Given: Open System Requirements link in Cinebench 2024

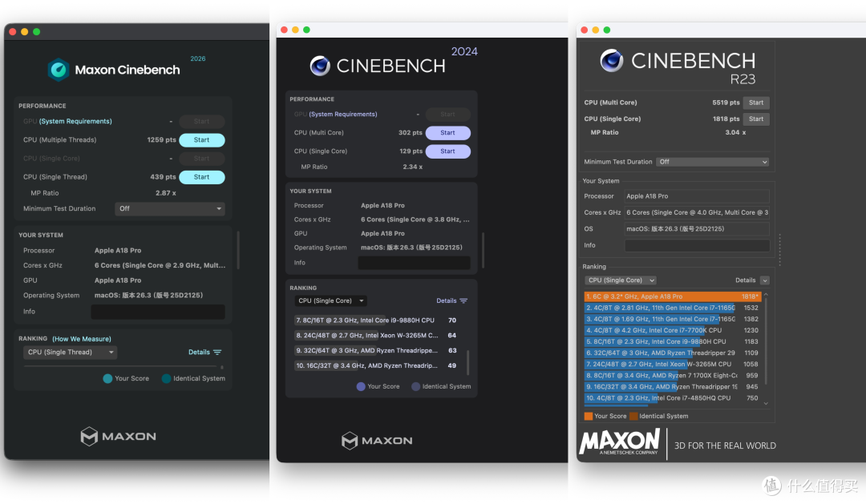Looking at the screenshot, I should pos(343,115).
